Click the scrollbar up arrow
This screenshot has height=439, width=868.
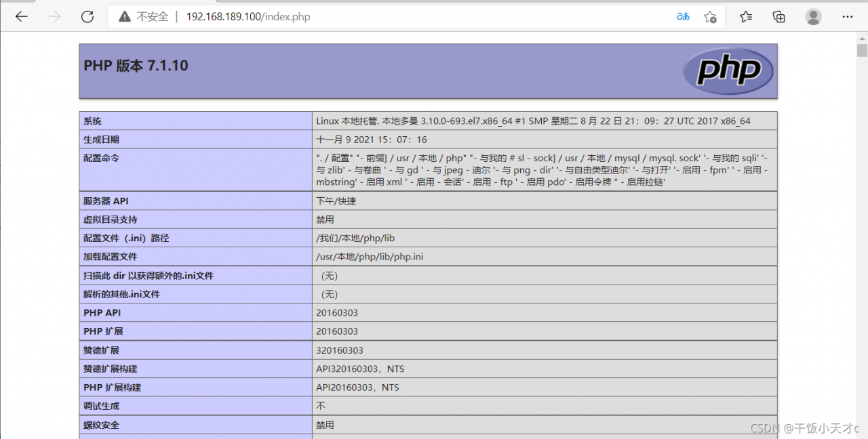[x=862, y=37]
